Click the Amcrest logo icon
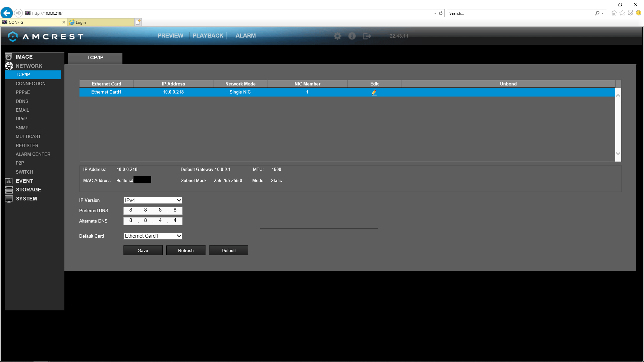644x362 pixels. 12,36
